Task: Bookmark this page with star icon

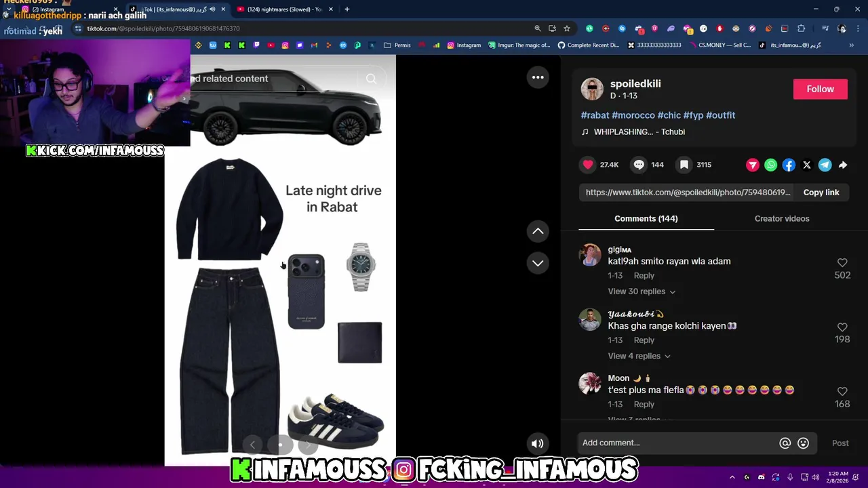Action: coord(567,28)
